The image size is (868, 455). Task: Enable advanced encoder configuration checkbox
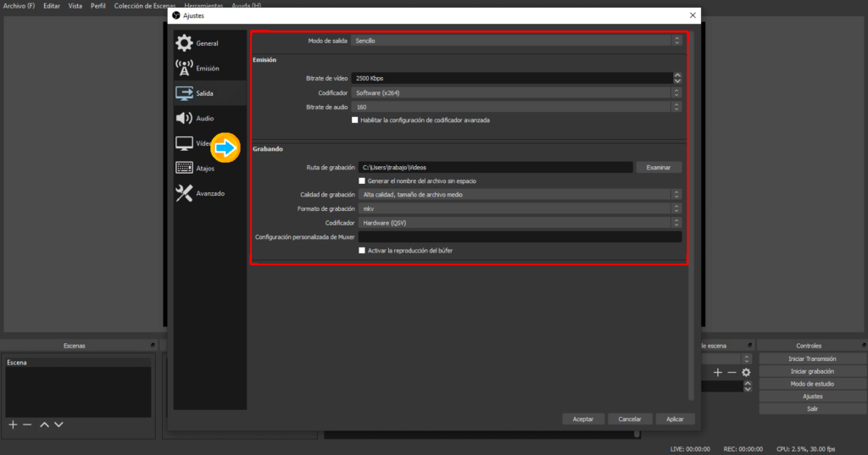(355, 120)
